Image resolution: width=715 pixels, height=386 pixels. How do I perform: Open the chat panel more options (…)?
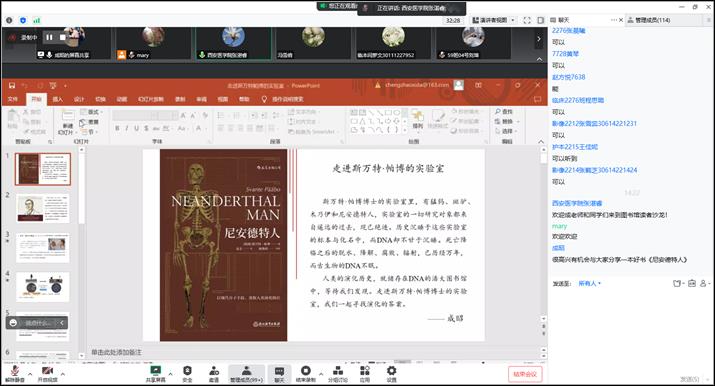click(614, 20)
